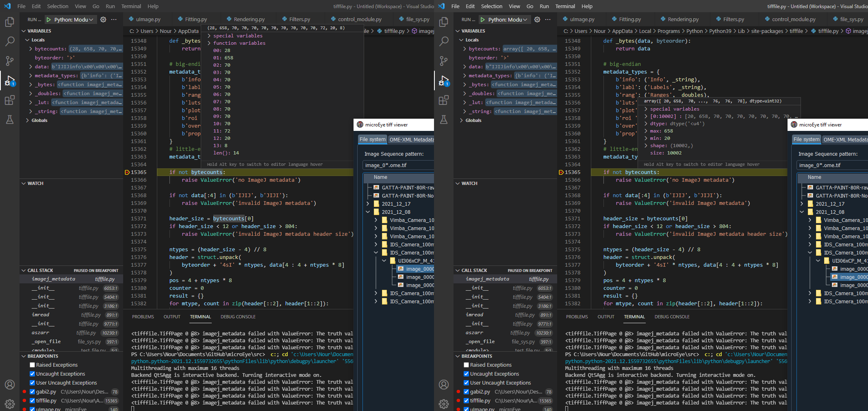
Task: Toggle the gabi2.py breakpoint checkbox
Action: coord(32,391)
